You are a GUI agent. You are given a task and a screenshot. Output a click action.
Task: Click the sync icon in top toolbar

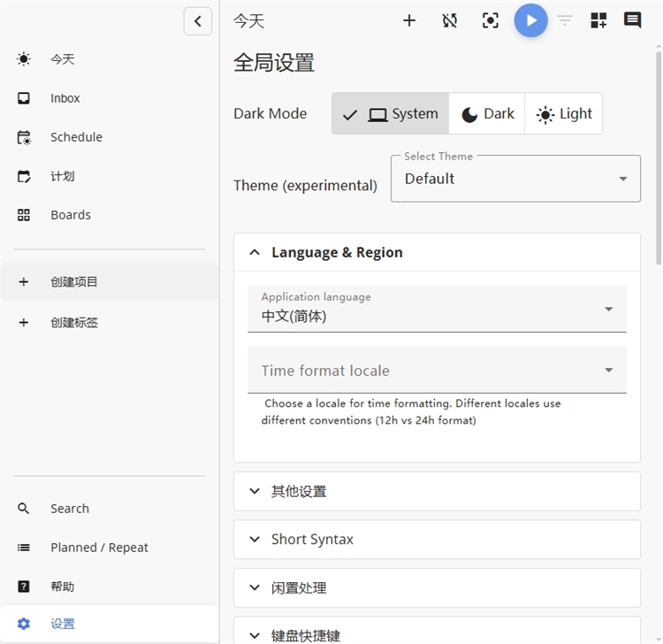click(450, 20)
